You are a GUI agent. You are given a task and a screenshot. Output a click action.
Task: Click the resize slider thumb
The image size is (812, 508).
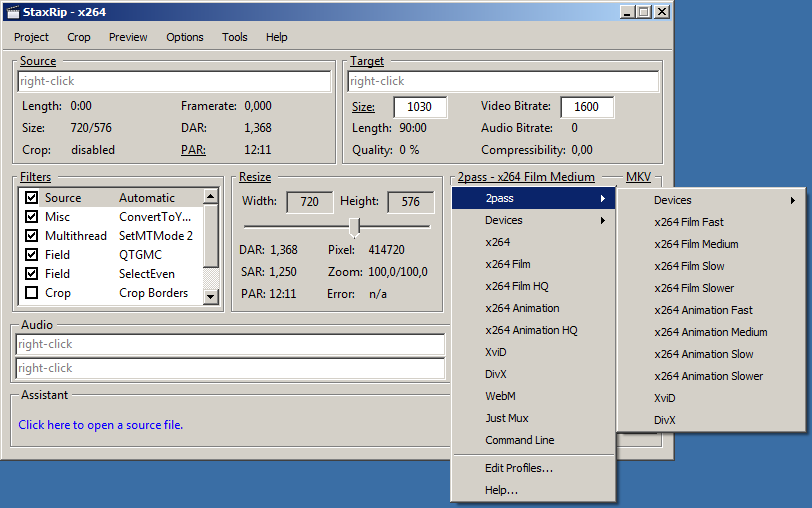pyautogui.click(x=355, y=227)
